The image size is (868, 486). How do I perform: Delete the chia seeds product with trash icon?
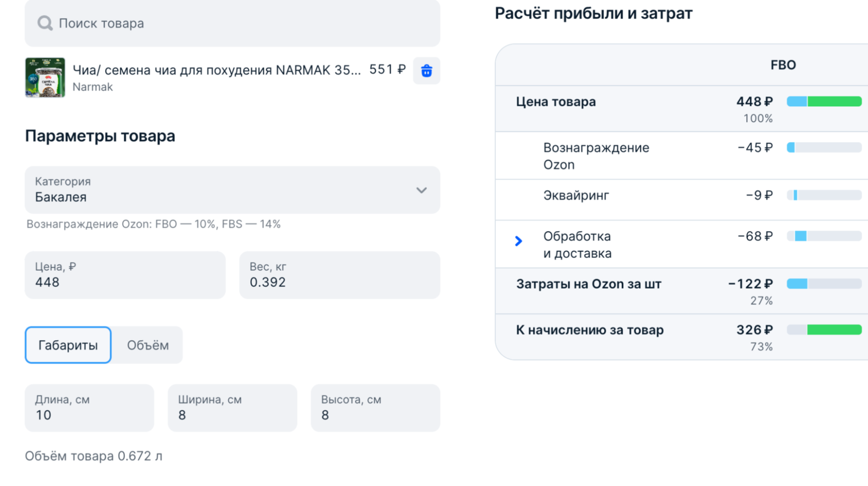426,71
